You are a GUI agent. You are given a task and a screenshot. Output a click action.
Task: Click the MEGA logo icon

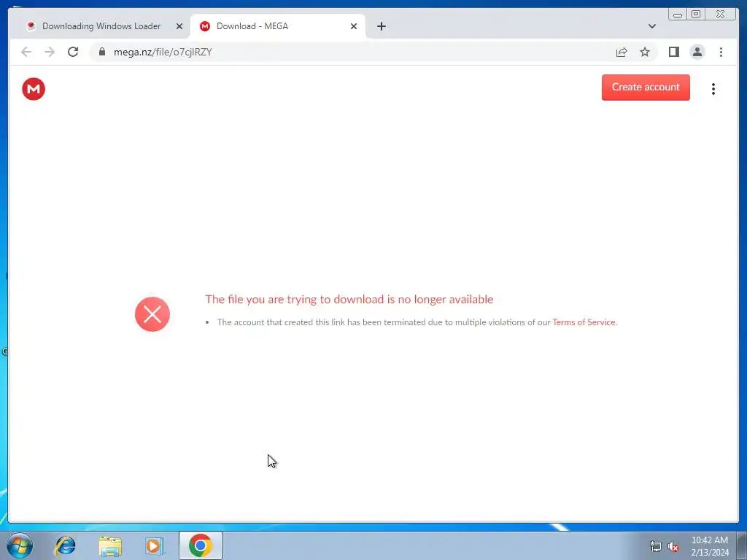(34, 89)
